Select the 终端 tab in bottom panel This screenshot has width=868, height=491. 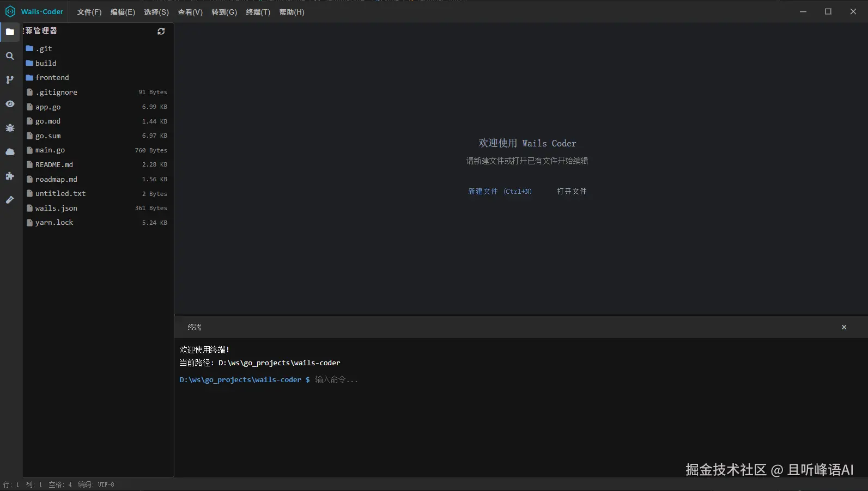point(194,327)
